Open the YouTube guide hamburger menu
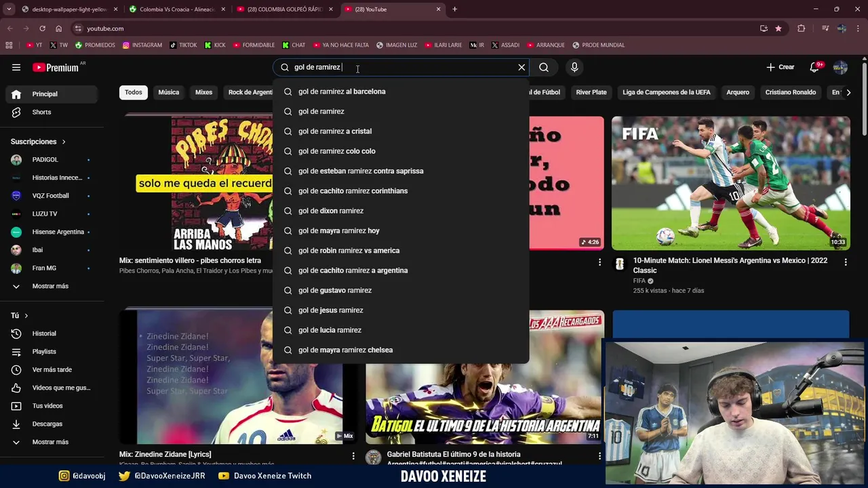868x488 pixels. [x=16, y=67]
